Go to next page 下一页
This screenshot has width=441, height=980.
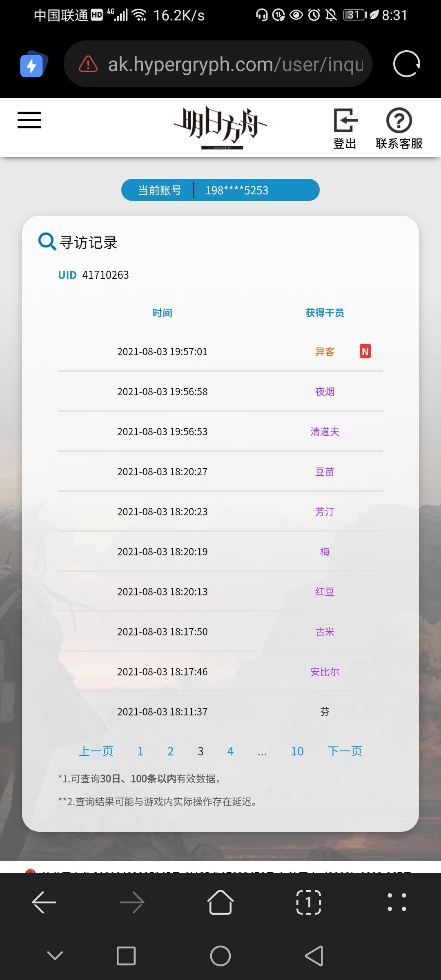pyautogui.click(x=345, y=751)
